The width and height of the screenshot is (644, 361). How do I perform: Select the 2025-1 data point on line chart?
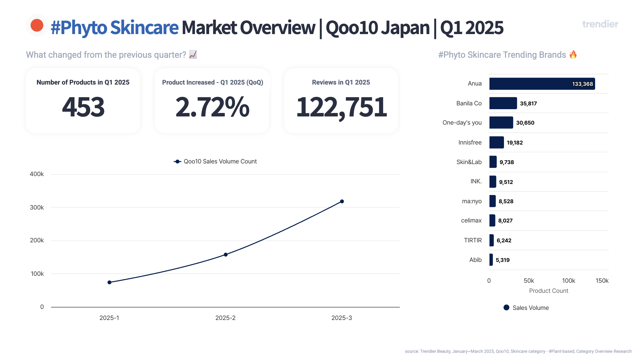click(x=109, y=282)
